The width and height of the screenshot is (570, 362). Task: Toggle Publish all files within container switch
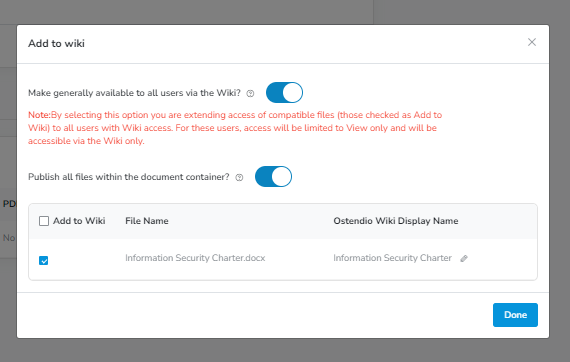[273, 176]
